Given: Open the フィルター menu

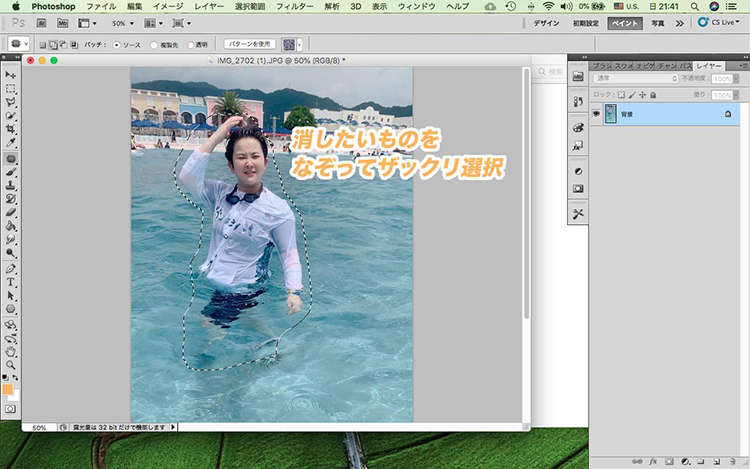Looking at the screenshot, I should [x=295, y=6].
